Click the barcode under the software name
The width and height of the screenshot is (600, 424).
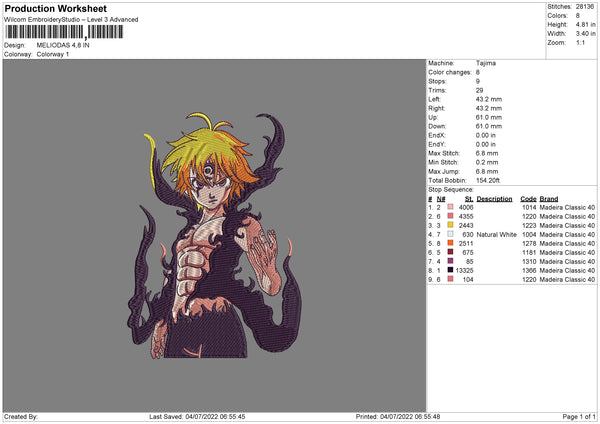point(64,32)
